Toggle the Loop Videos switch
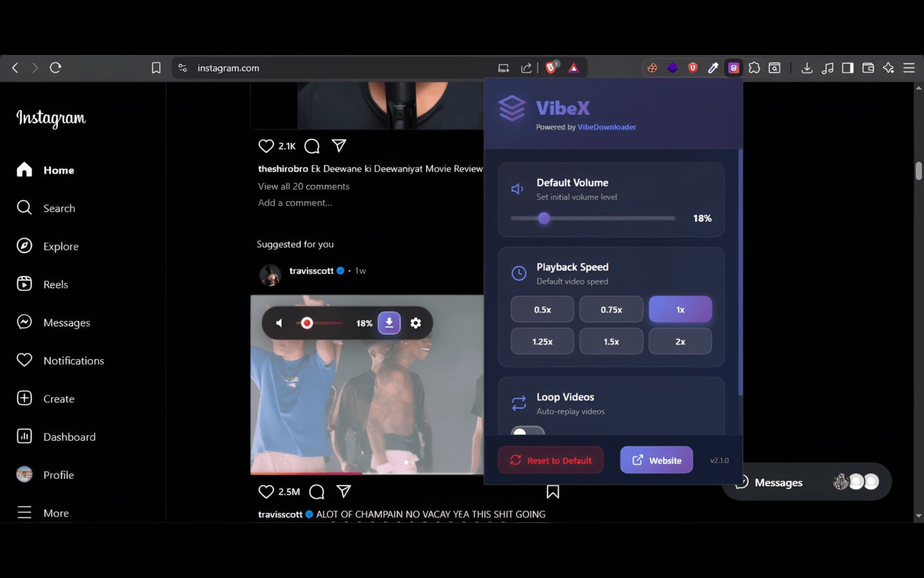 (x=528, y=431)
